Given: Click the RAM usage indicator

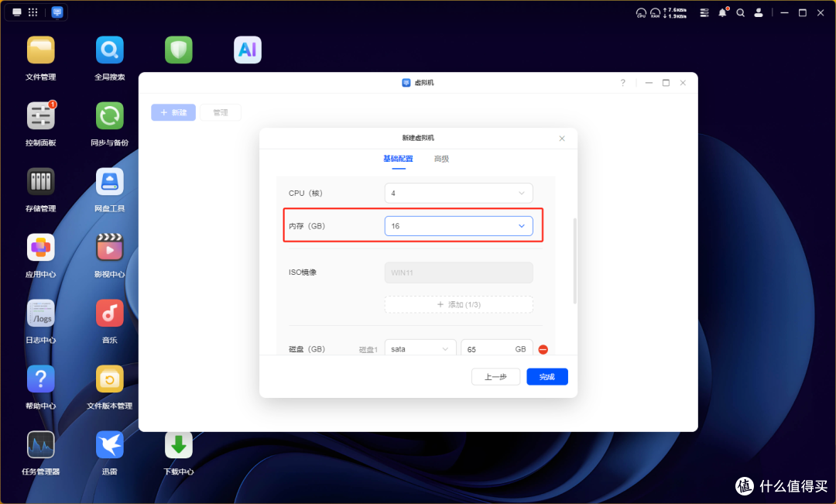Looking at the screenshot, I should (x=655, y=13).
